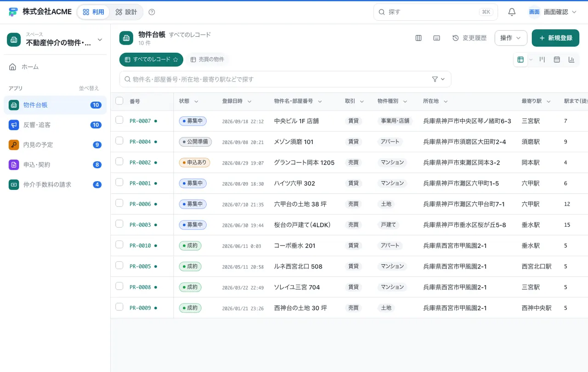Check the box for PR-0004
Image resolution: width=588 pixels, height=372 pixels.
119,141
